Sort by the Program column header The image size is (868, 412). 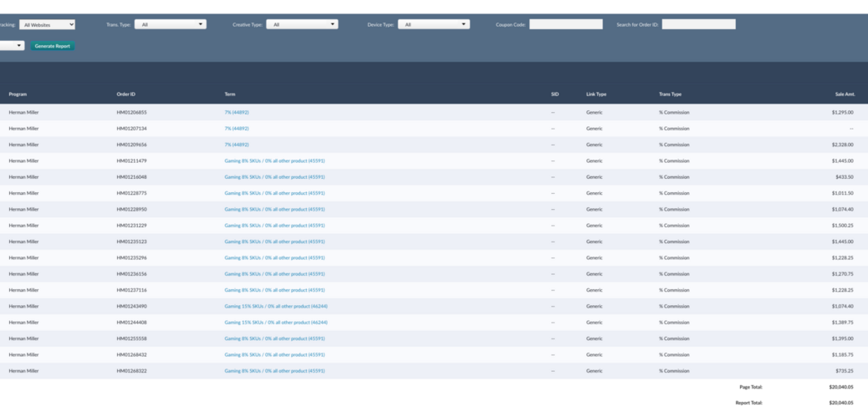click(18, 94)
